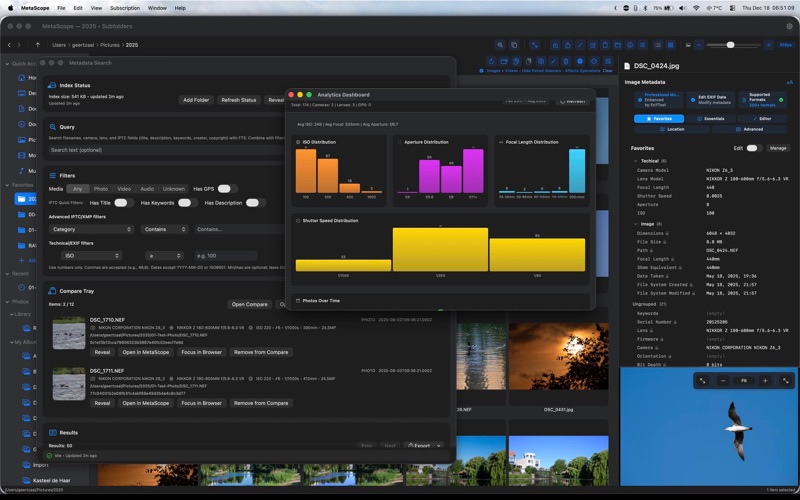Screen dimensions: 800x500
Task: Click the list view icon in main toolbar
Action: (658, 45)
